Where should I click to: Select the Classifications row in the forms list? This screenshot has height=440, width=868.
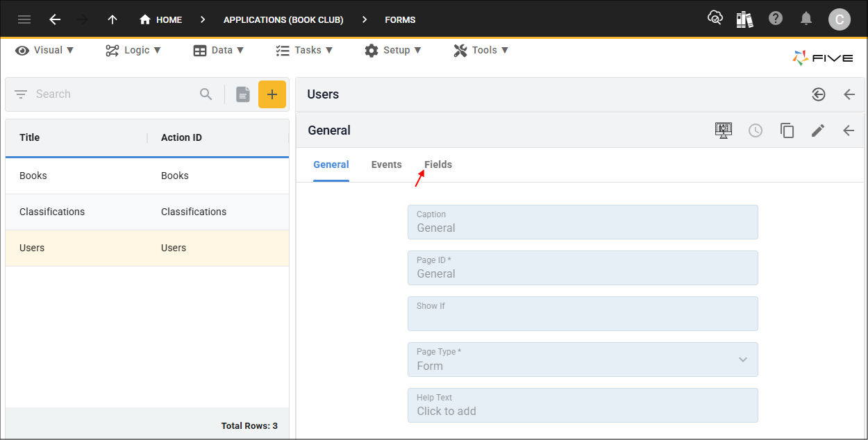[147, 212]
